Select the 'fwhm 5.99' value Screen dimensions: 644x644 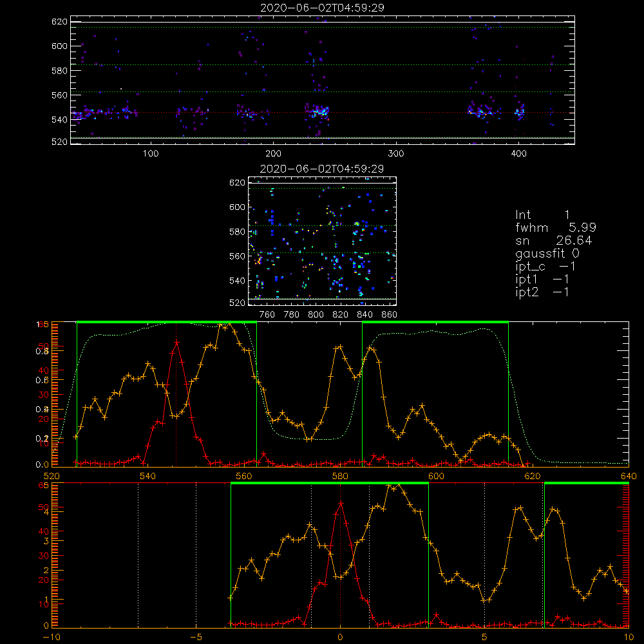[556, 227]
